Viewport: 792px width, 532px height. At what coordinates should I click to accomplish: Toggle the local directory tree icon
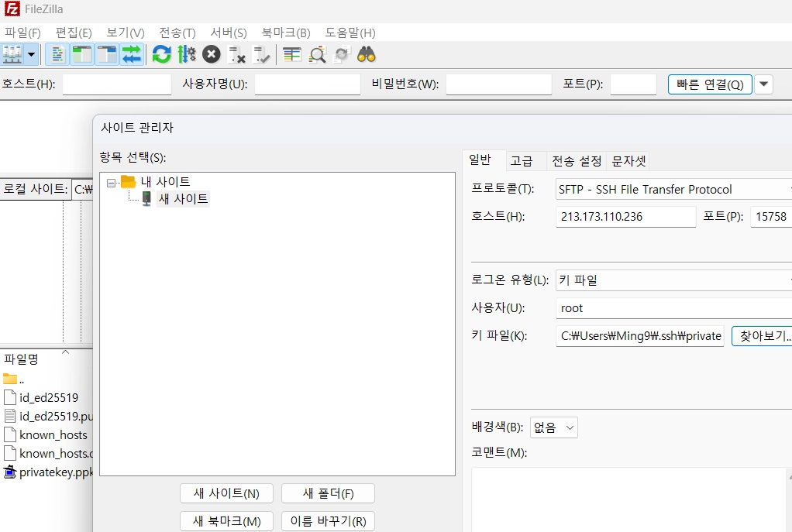tap(82, 54)
